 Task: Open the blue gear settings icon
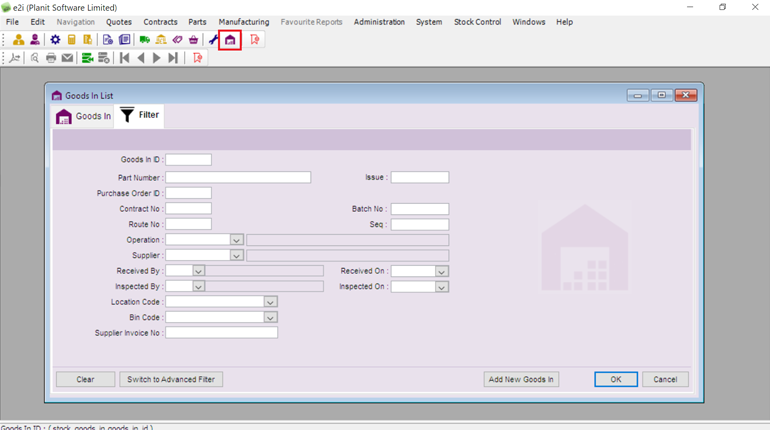coord(55,40)
